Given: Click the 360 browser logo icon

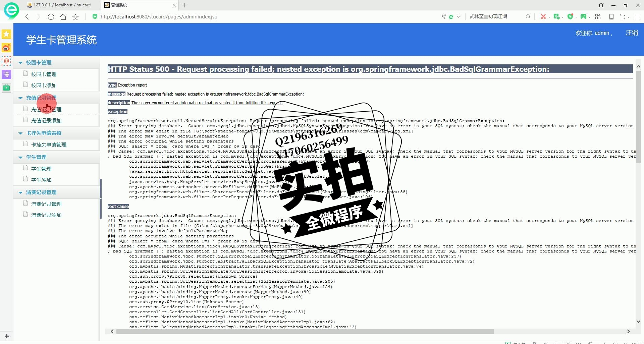Looking at the screenshot, I should coord(11,10).
